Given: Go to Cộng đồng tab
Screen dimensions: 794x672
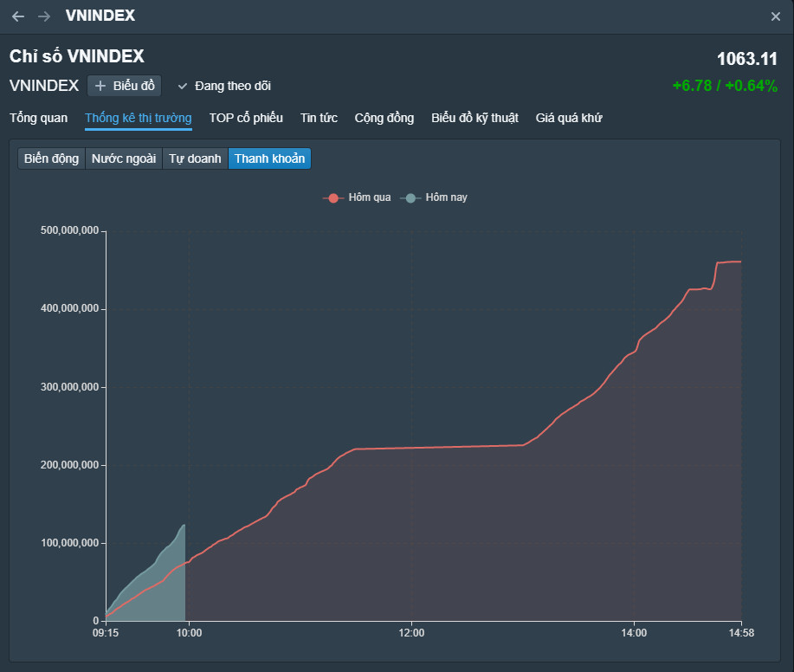Looking at the screenshot, I should pos(384,118).
